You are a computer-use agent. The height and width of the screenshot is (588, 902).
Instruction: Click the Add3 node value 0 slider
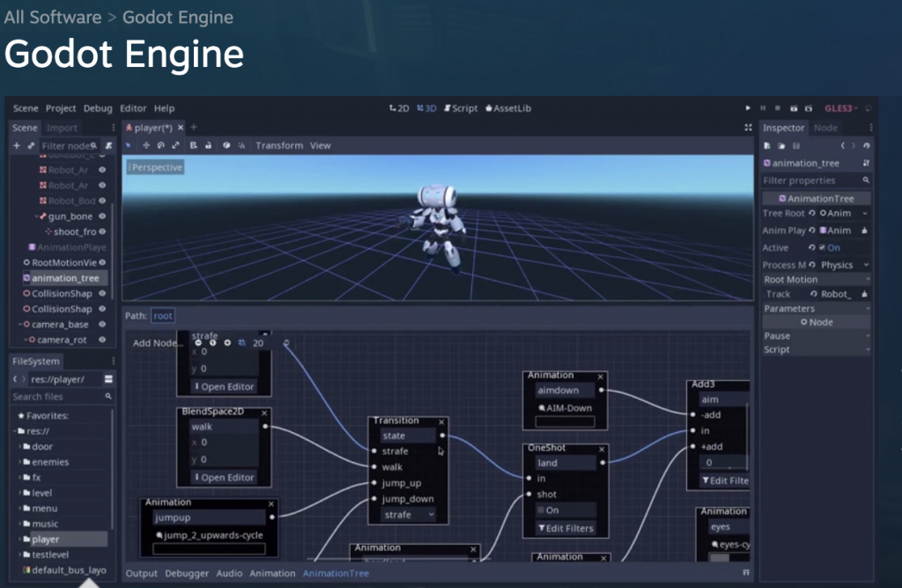[723, 462]
